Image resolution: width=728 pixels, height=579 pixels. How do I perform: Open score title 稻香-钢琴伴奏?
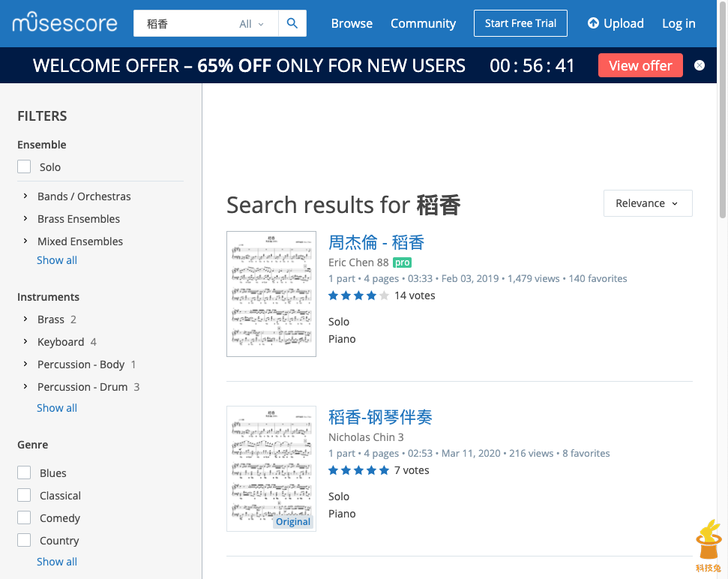pyautogui.click(x=380, y=417)
